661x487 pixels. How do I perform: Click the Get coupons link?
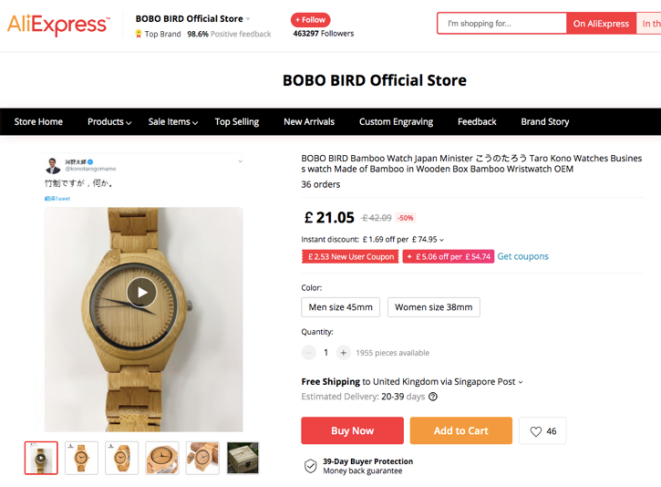point(523,257)
